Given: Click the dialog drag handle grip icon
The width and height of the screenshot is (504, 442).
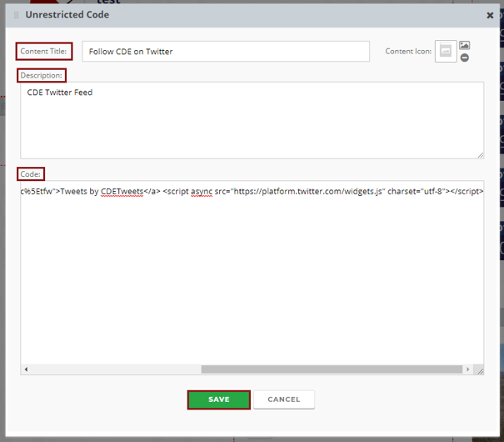Looking at the screenshot, I should 17,15.
